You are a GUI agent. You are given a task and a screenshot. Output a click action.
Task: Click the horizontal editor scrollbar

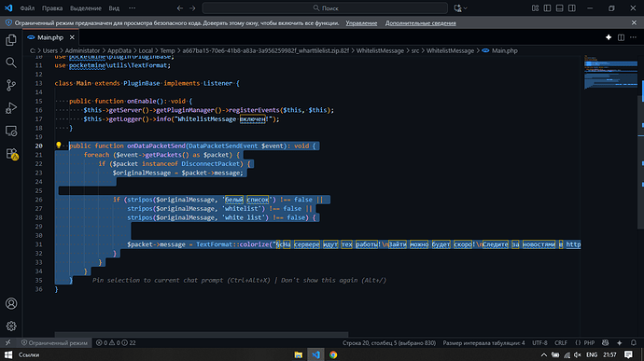click(x=202, y=334)
